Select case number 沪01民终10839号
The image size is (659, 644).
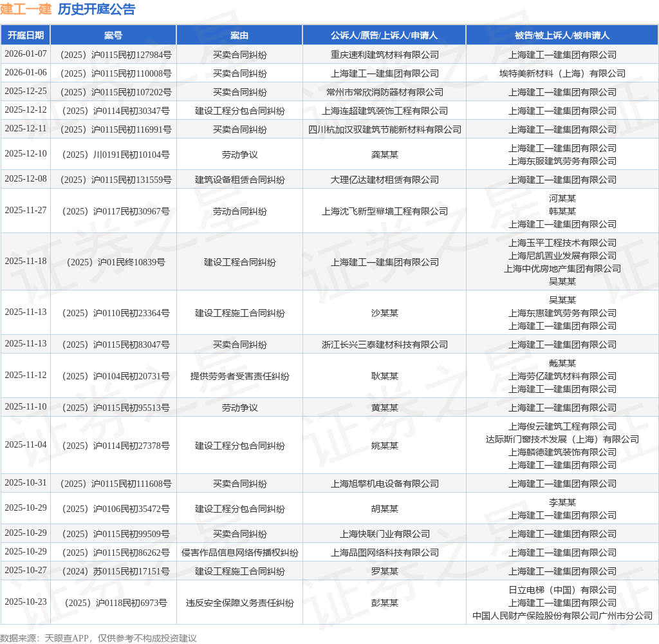coord(116,262)
